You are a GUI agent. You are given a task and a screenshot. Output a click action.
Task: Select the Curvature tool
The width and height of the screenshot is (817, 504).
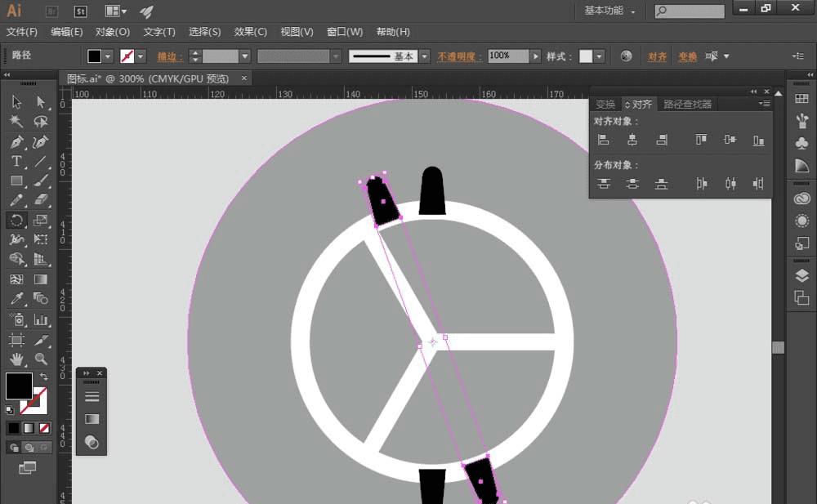point(41,142)
